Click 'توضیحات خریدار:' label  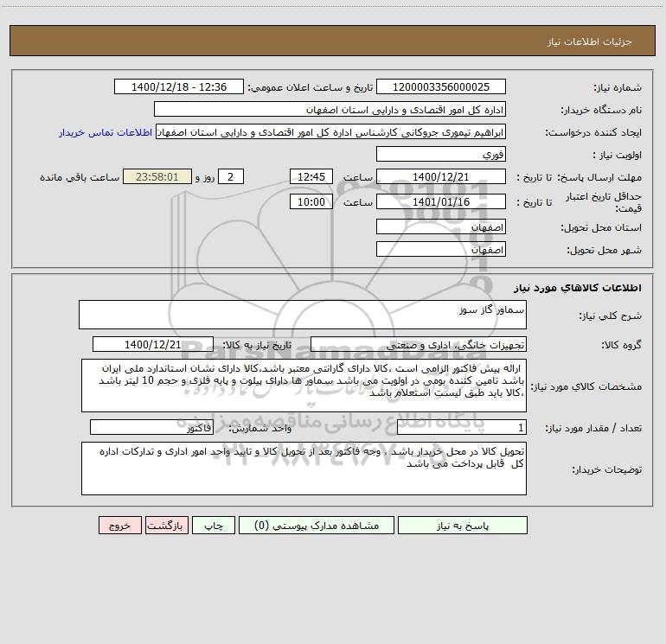[607, 470]
